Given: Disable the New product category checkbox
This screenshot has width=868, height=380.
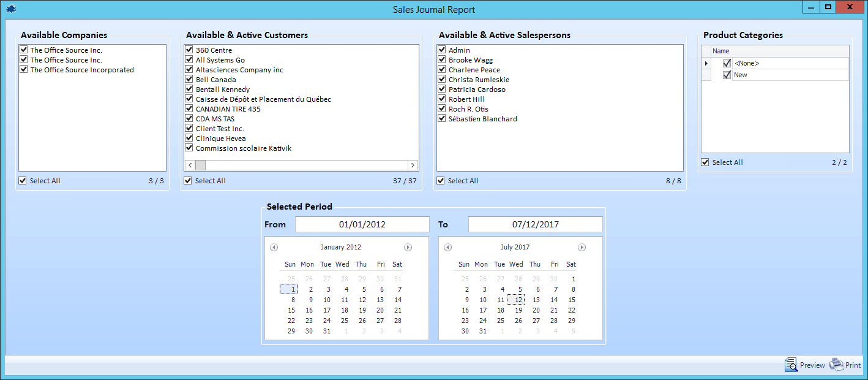Looking at the screenshot, I should pyautogui.click(x=727, y=75).
